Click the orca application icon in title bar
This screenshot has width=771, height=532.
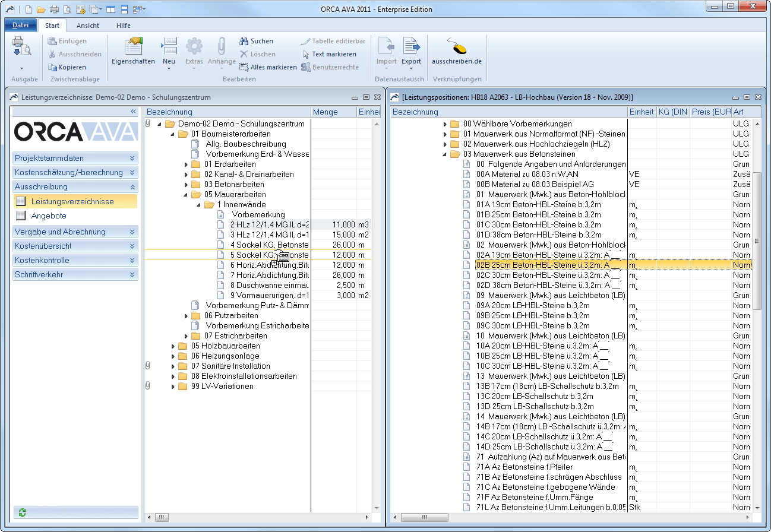(10, 9)
